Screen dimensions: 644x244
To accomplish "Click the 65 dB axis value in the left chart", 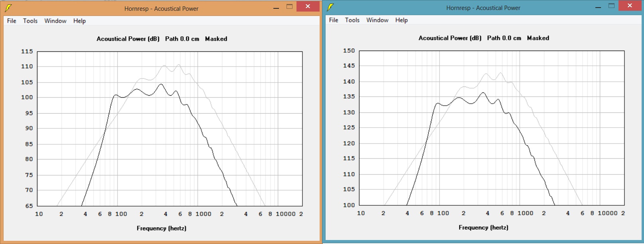I will point(29,206).
